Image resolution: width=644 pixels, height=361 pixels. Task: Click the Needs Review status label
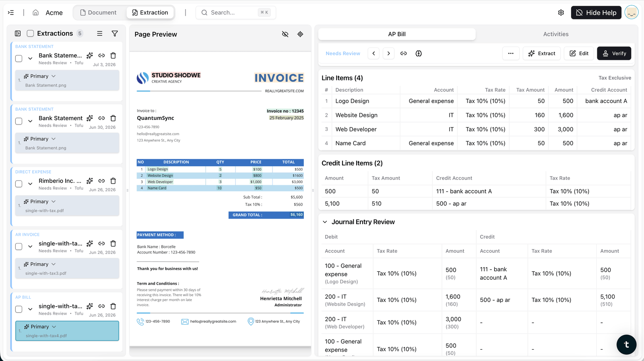pyautogui.click(x=343, y=53)
